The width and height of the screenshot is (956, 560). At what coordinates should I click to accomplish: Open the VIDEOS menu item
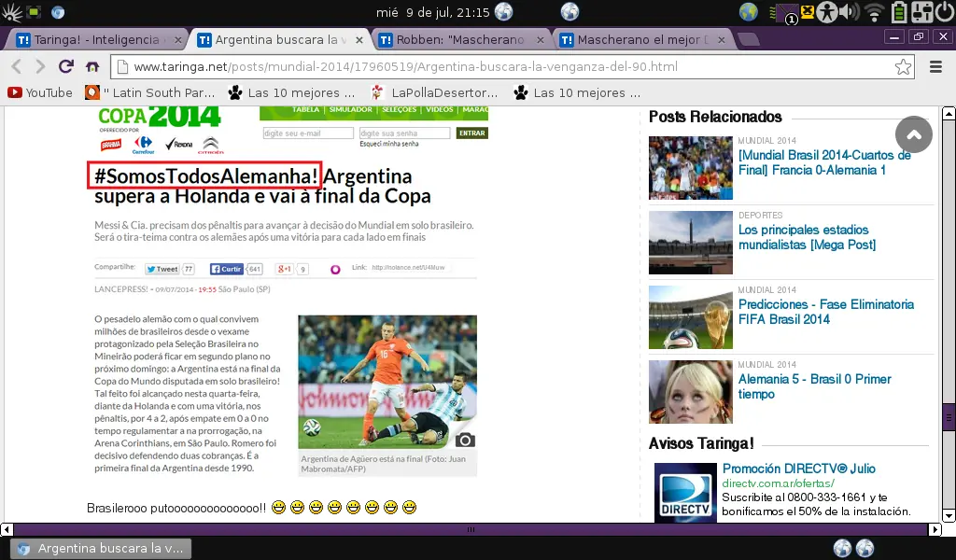pos(440,110)
